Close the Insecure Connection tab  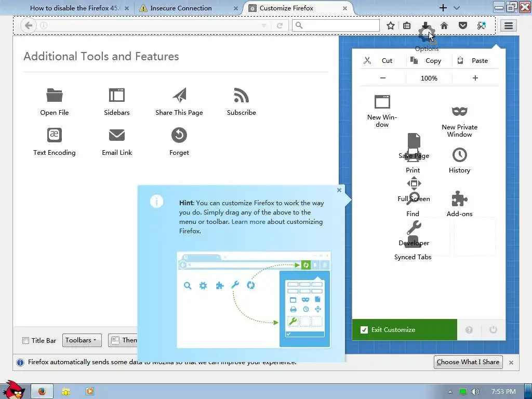[235, 8]
